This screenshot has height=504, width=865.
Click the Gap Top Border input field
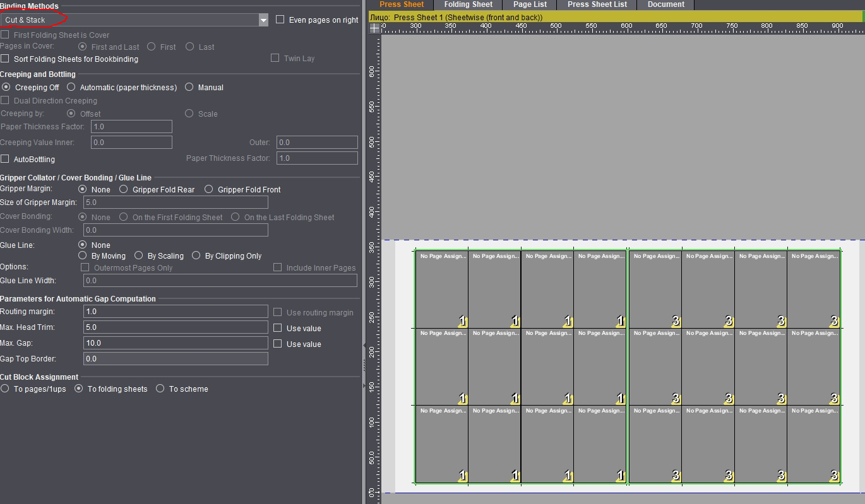coord(176,359)
